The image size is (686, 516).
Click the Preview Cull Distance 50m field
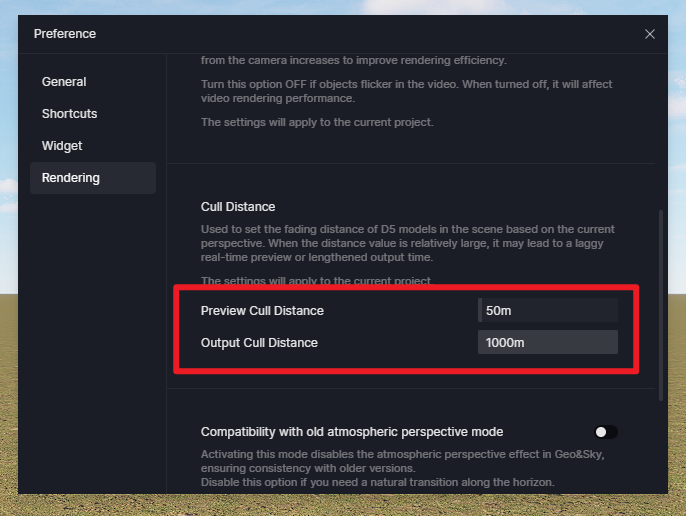click(547, 311)
